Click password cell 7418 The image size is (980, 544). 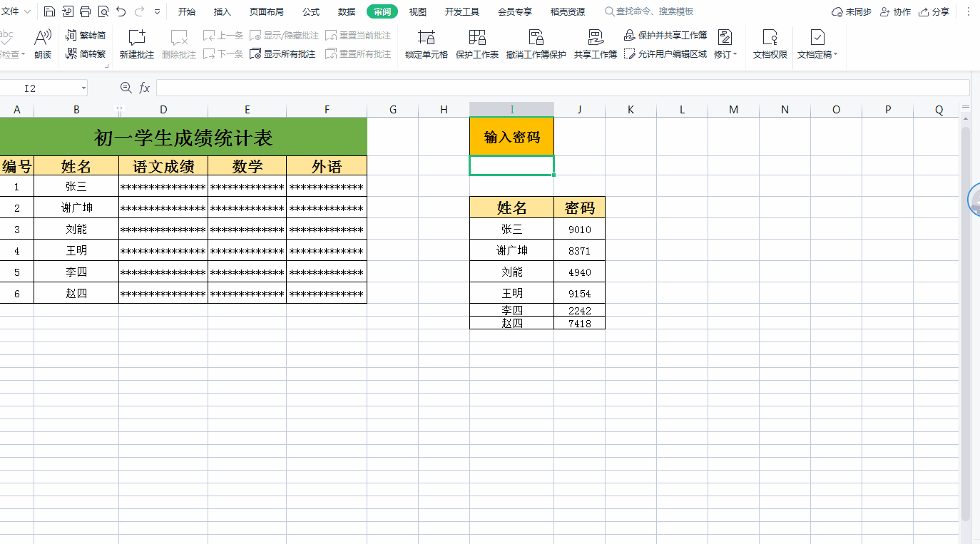tap(580, 323)
